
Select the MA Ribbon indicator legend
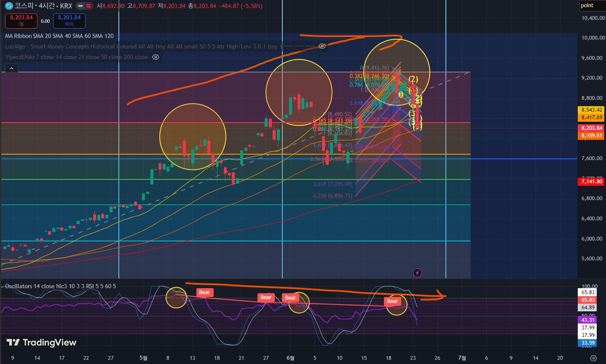pos(59,36)
